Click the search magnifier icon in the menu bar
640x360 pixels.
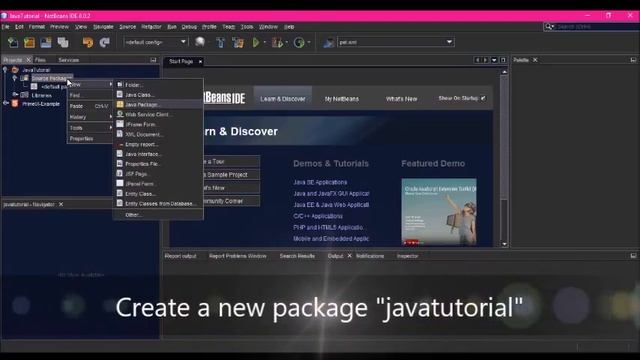[549, 27]
